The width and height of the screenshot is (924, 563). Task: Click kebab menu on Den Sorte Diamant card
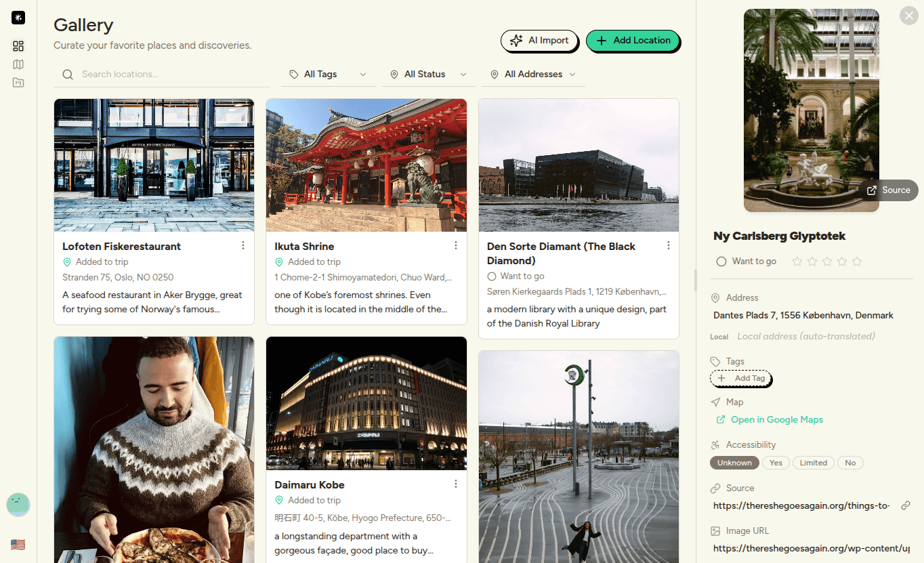669,246
